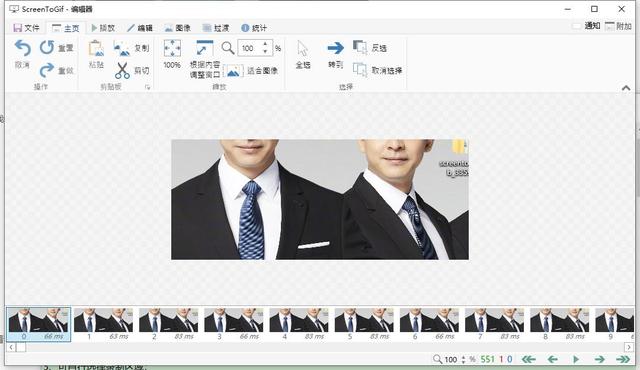Collapse the ribbon with the chevron
The height and width of the screenshot is (370, 640).
(626, 88)
